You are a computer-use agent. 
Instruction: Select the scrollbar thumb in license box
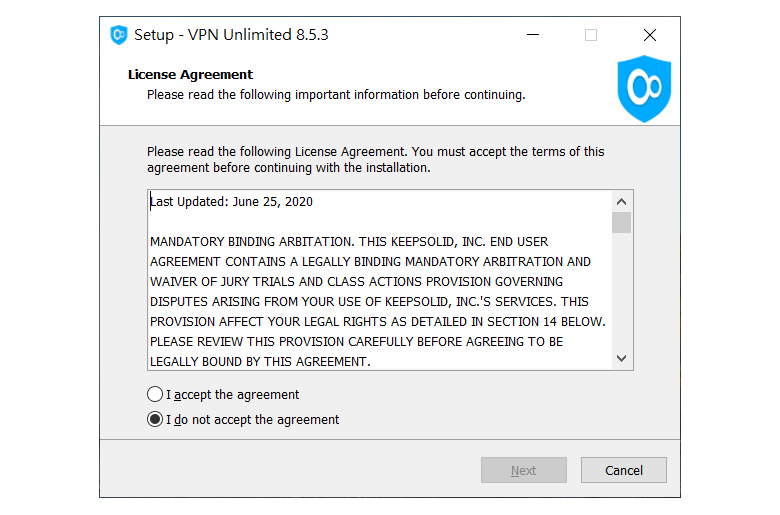pyautogui.click(x=621, y=222)
